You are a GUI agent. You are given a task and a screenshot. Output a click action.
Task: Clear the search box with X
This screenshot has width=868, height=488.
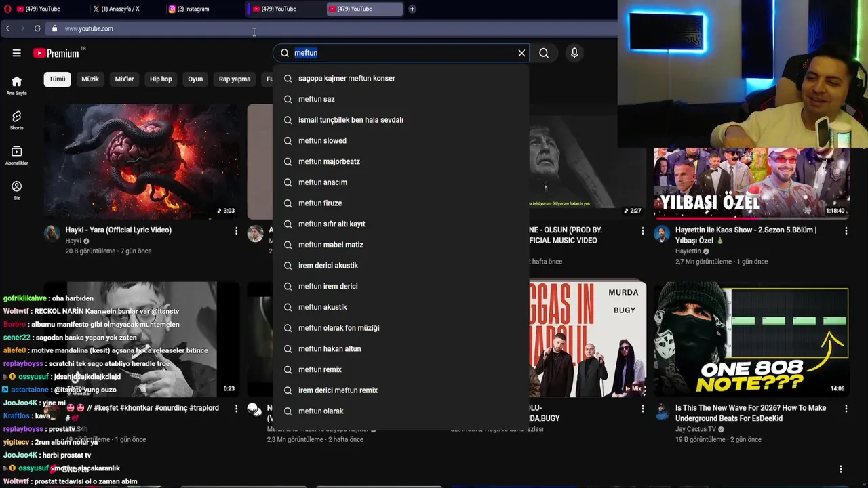click(521, 53)
